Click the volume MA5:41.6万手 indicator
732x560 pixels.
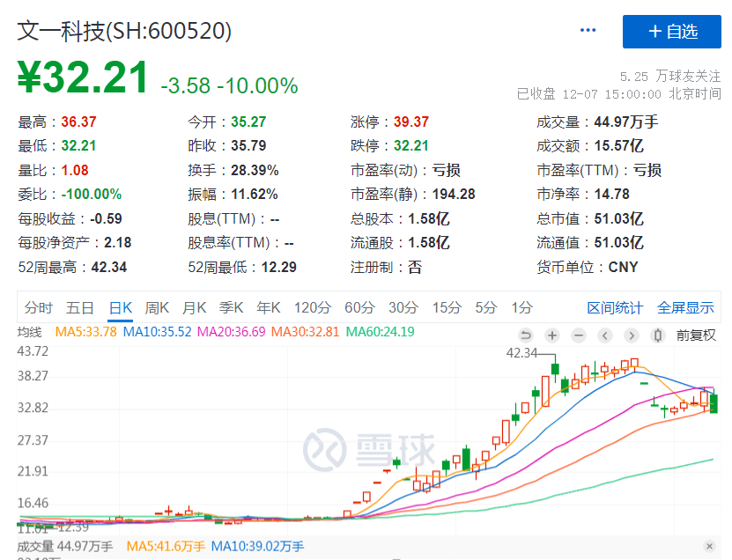166,546
